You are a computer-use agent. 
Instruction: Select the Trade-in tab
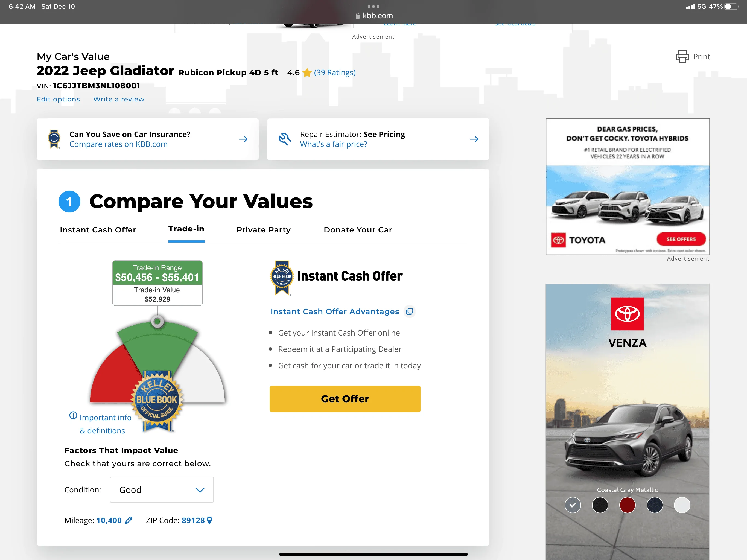click(x=186, y=229)
